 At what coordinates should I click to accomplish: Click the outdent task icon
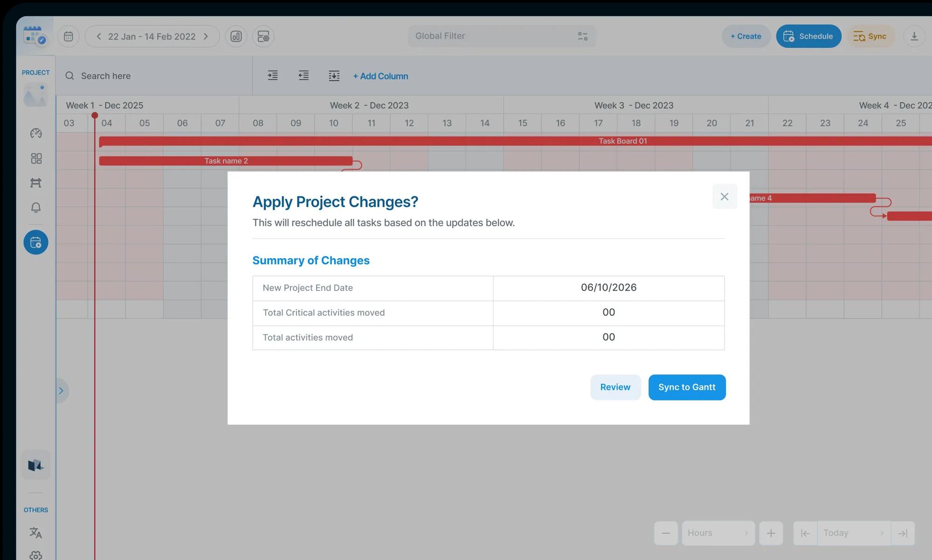coord(304,76)
